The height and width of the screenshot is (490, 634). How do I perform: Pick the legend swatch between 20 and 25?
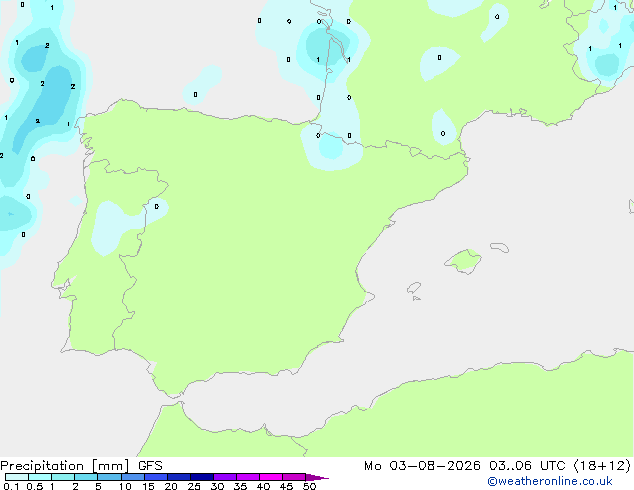179,477
